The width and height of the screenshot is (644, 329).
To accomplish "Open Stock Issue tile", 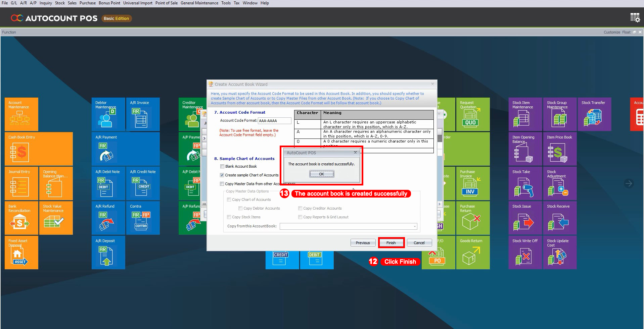I will (525, 218).
